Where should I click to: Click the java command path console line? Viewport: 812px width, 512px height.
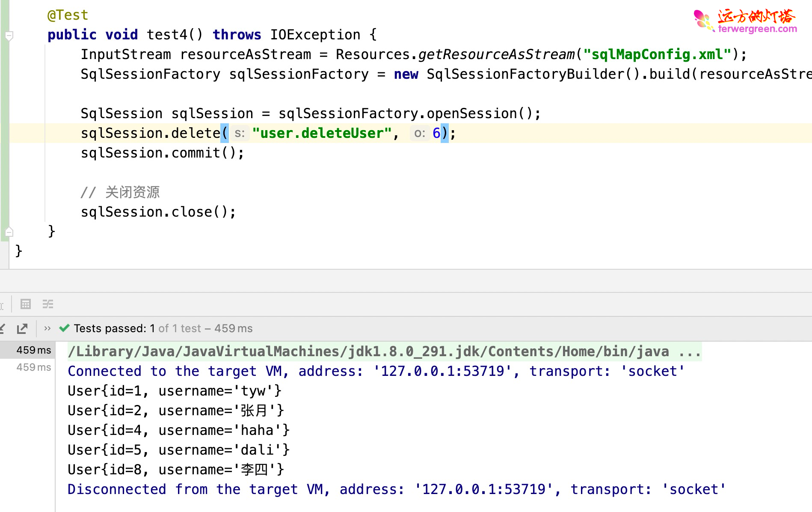tap(384, 351)
